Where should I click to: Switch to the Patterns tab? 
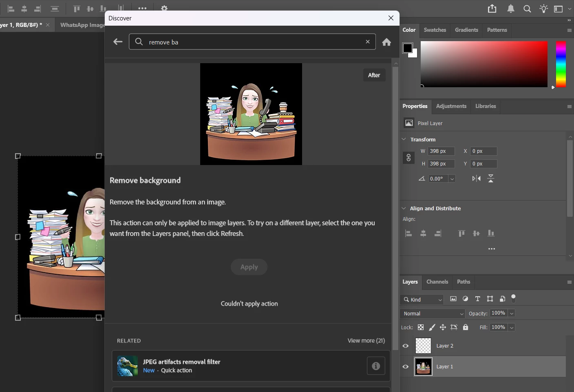497,30
